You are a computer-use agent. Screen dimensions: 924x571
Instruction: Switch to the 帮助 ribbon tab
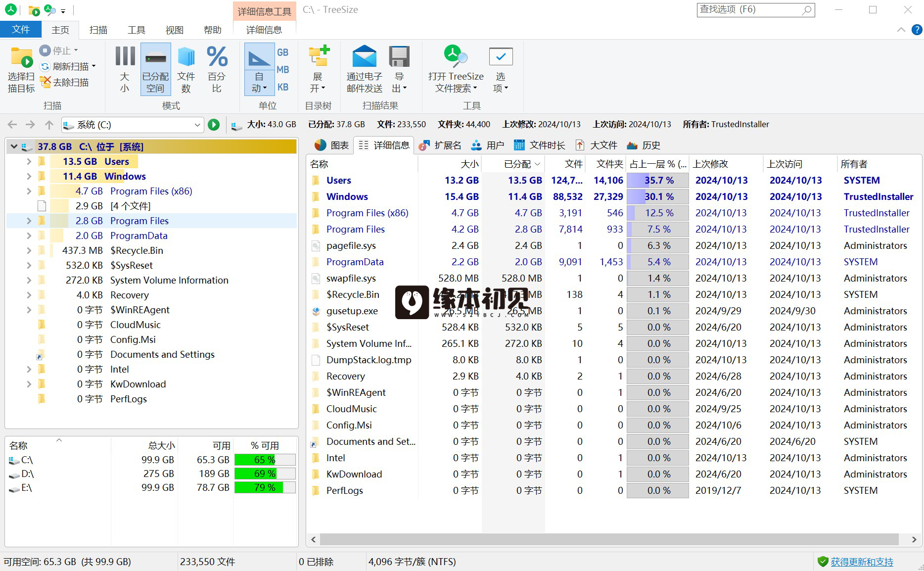pyautogui.click(x=213, y=30)
